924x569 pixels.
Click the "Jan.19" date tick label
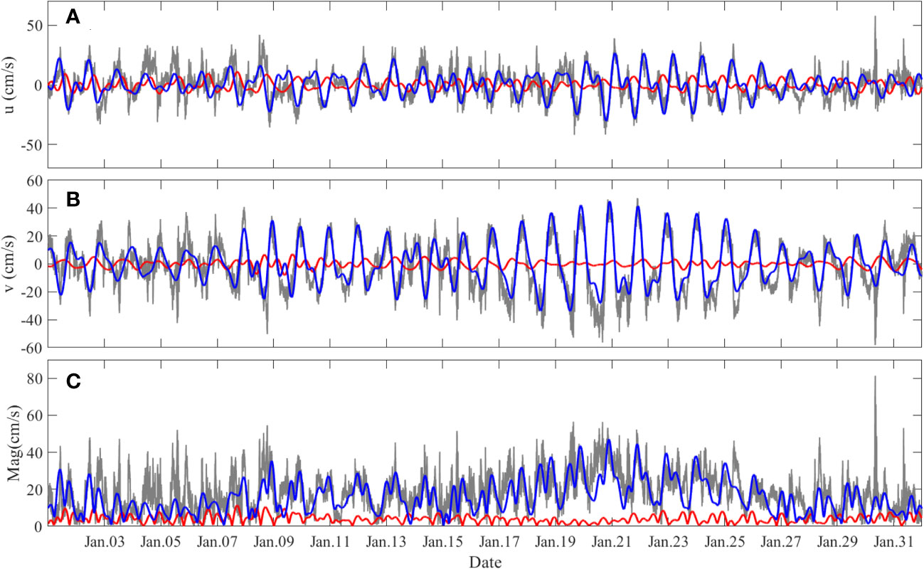coord(556,542)
